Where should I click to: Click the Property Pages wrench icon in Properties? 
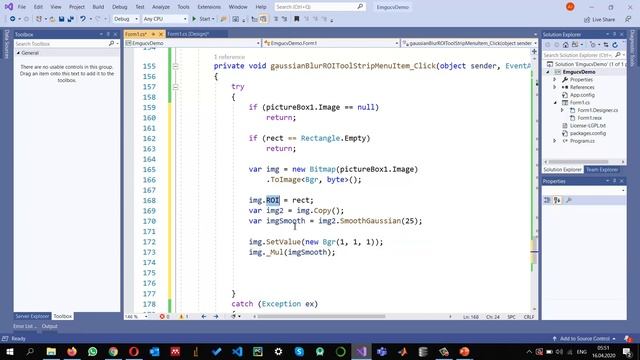tap(569, 200)
